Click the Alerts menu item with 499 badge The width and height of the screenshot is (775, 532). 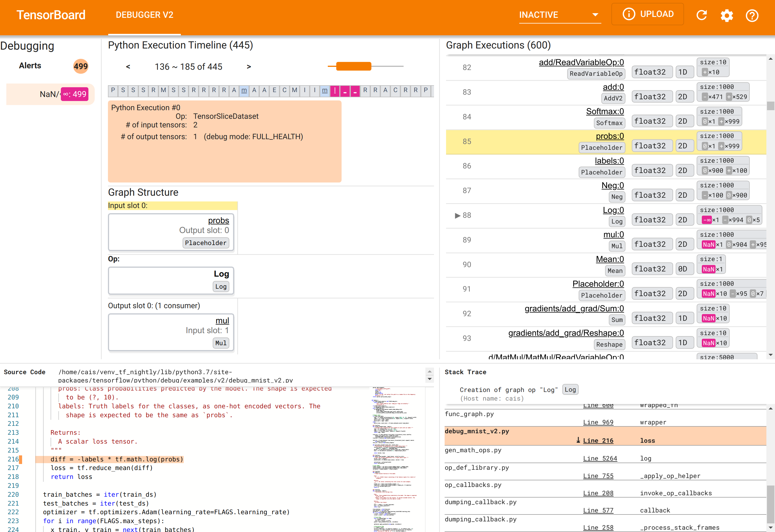(x=50, y=66)
